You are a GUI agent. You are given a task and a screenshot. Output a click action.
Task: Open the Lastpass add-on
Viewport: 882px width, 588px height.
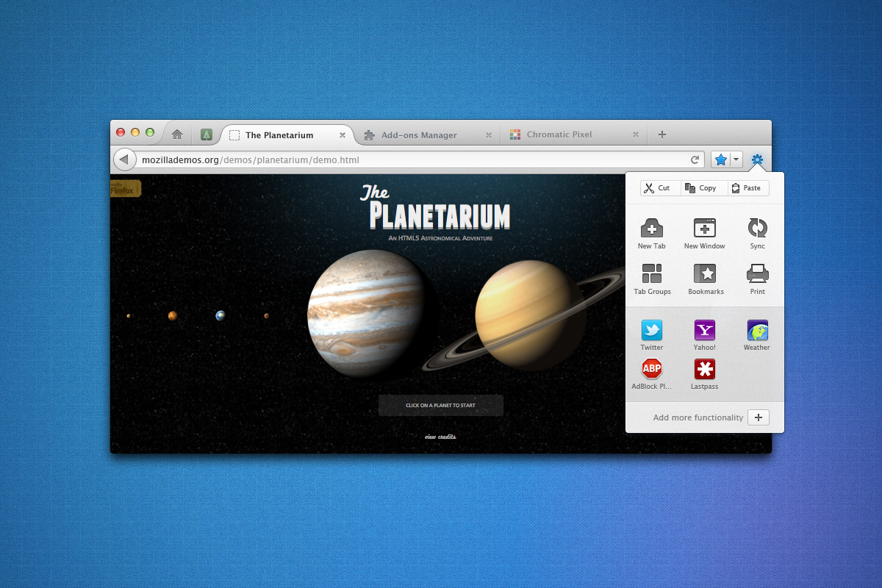[x=704, y=369]
